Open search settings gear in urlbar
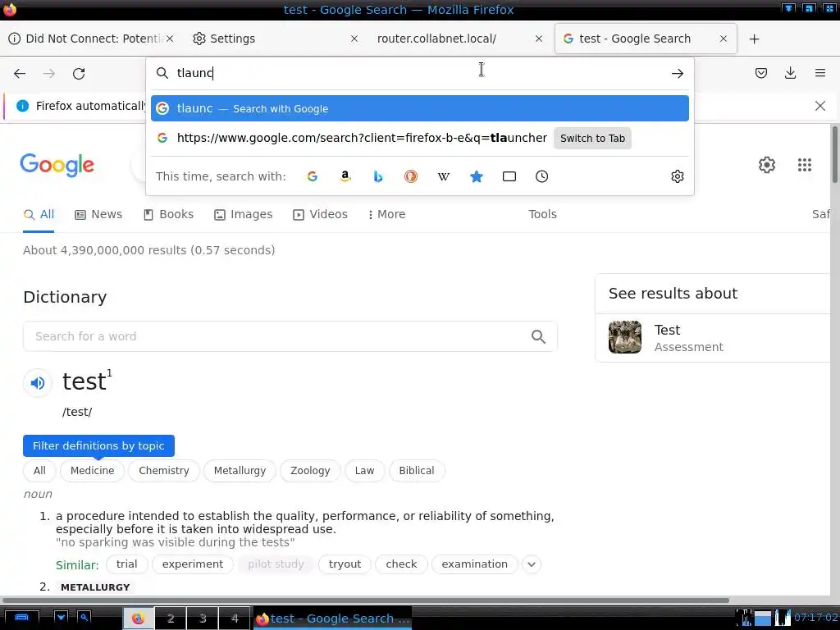Image resolution: width=840 pixels, height=630 pixels. 677,176
